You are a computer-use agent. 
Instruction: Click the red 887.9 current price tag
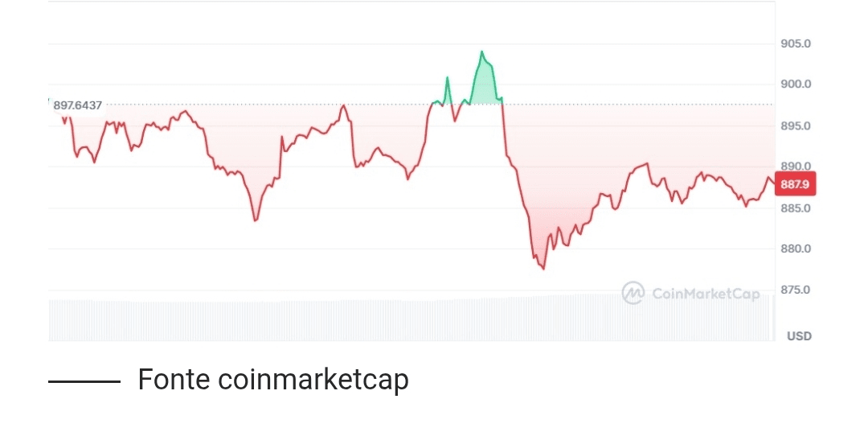pyautogui.click(x=795, y=184)
